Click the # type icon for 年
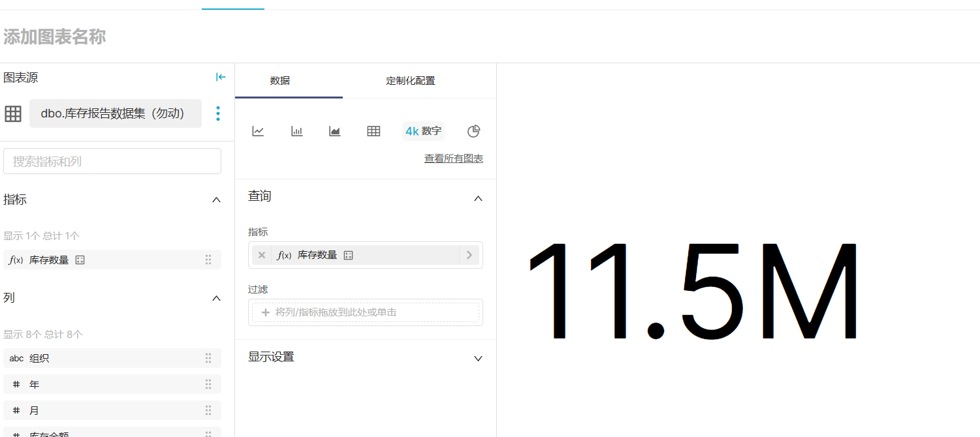 coord(16,384)
